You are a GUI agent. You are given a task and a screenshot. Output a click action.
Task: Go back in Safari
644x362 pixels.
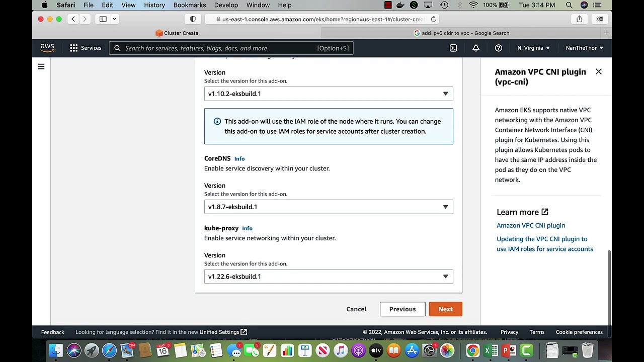click(x=73, y=19)
